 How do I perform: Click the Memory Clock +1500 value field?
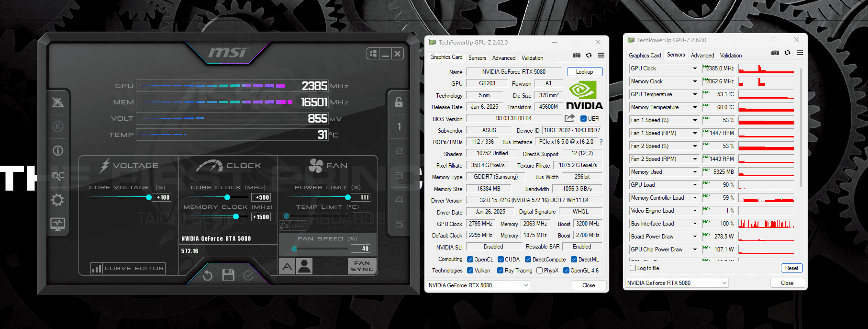coord(261,217)
